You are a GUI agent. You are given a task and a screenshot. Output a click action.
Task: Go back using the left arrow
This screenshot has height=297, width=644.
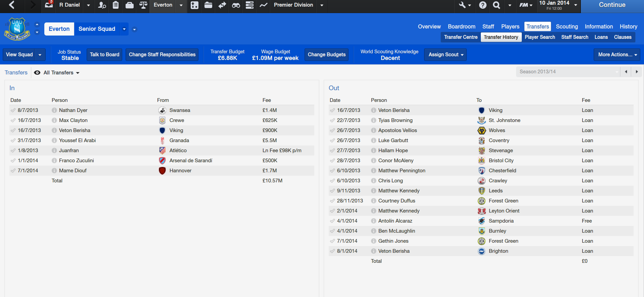(12, 5)
